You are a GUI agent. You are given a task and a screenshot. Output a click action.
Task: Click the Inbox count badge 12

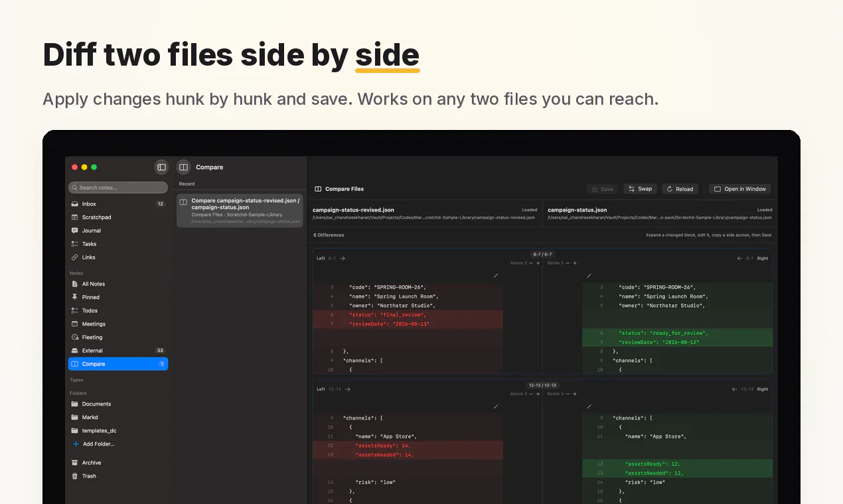click(160, 204)
